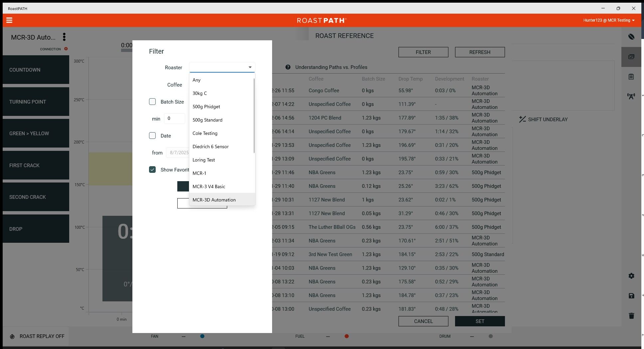Pick MCR-1 from the Roaster list

coord(222,173)
